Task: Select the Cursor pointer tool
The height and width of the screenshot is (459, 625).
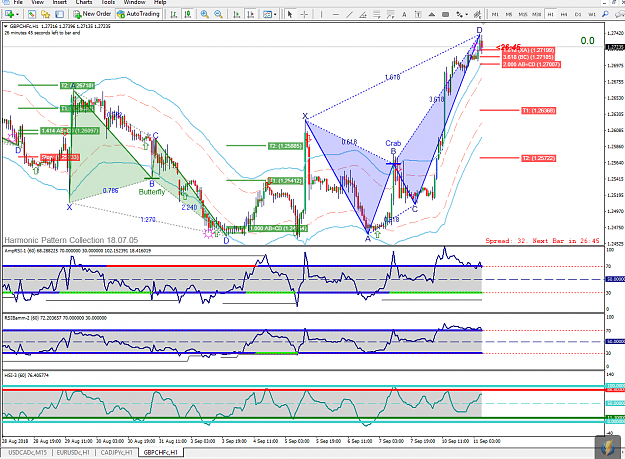Action: [290, 14]
